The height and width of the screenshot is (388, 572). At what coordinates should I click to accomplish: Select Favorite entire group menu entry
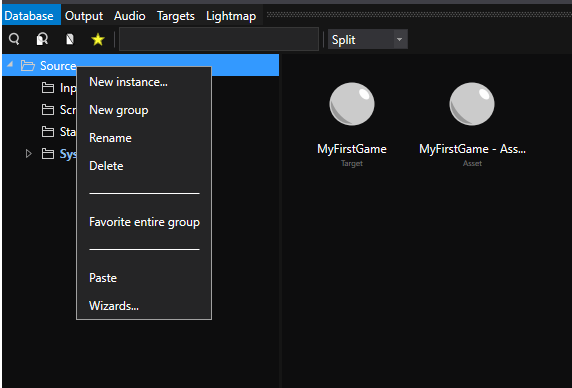(x=144, y=222)
